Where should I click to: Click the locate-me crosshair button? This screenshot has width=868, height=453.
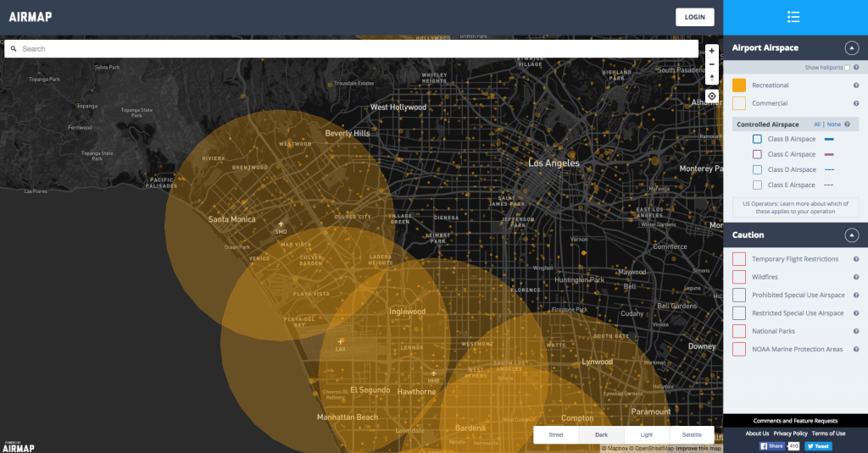tap(712, 96)
